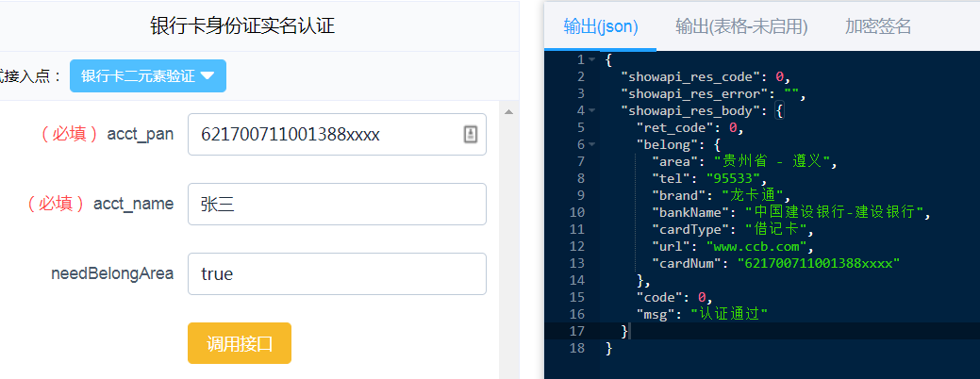Click the cardNum value "621700711001388xxxx" in JSON
Screen dimensions: 980x379
818,263
